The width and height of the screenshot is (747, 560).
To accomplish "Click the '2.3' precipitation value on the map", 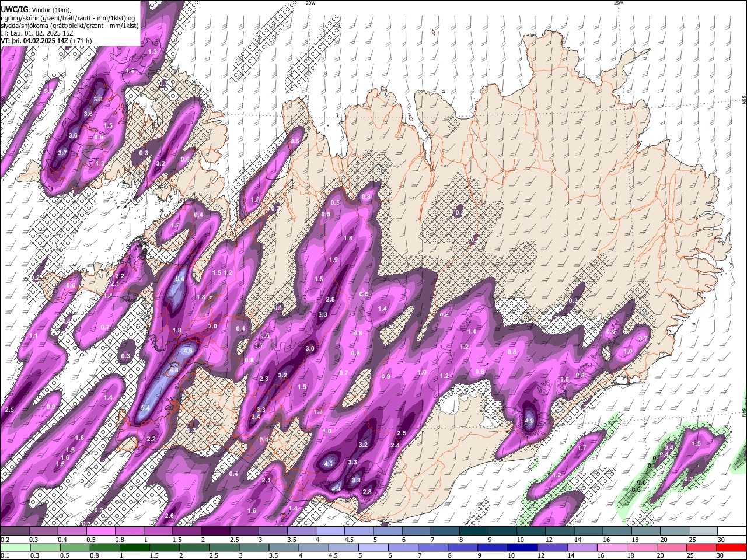I will point(263,379).
